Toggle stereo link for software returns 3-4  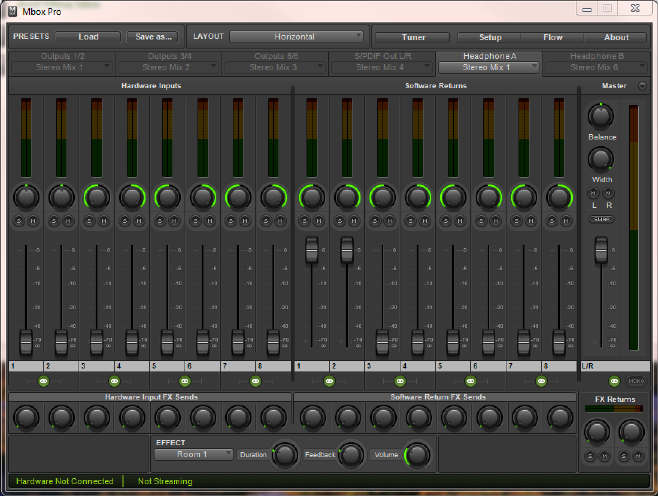point(400,381)
